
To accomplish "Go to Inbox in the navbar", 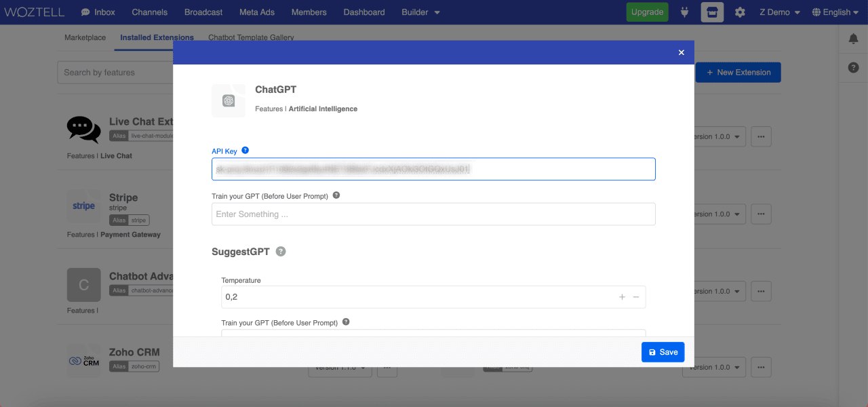I will tap(98, 12).
